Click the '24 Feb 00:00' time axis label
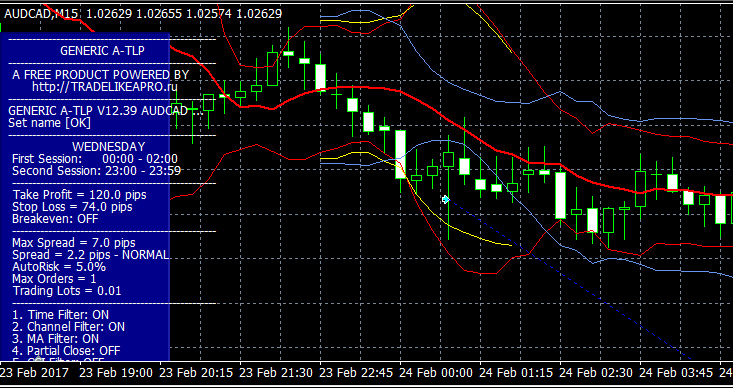 436,373
